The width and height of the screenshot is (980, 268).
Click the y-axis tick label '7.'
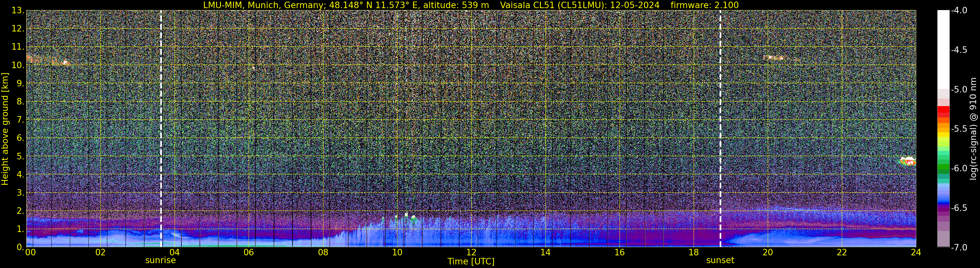(x=20, y=120)
